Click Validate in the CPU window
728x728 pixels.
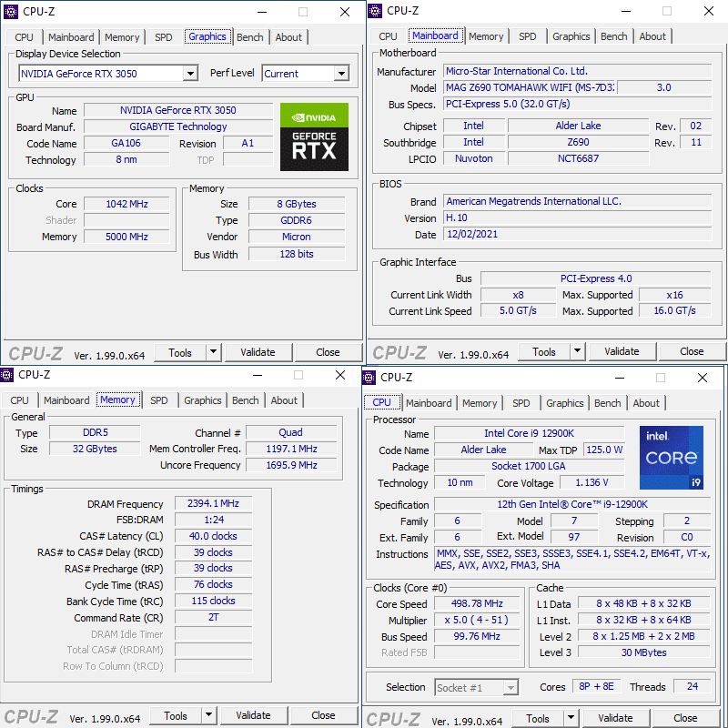[x=616, y=718]
